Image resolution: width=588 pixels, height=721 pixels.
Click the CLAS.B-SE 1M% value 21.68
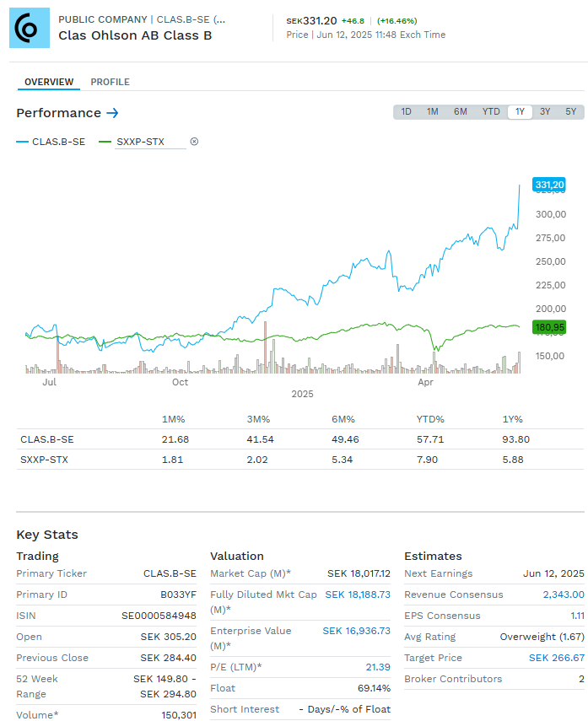click(175, 439)
